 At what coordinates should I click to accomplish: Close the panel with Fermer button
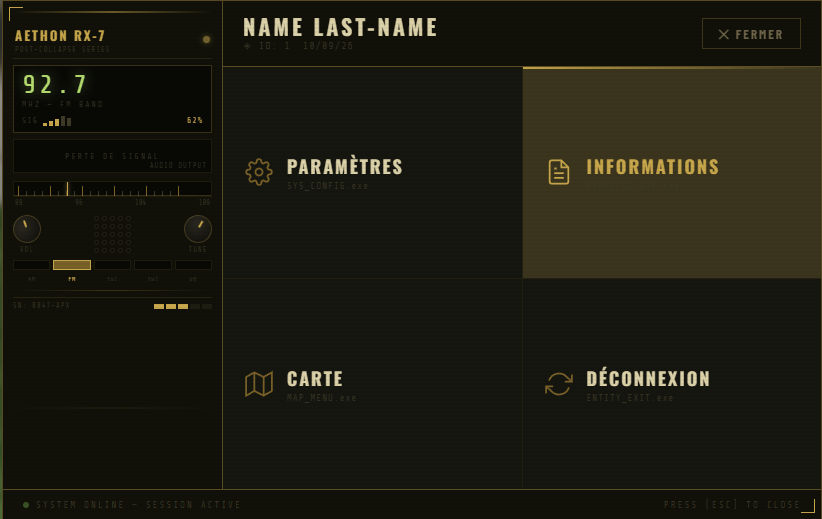pos(751,34)
